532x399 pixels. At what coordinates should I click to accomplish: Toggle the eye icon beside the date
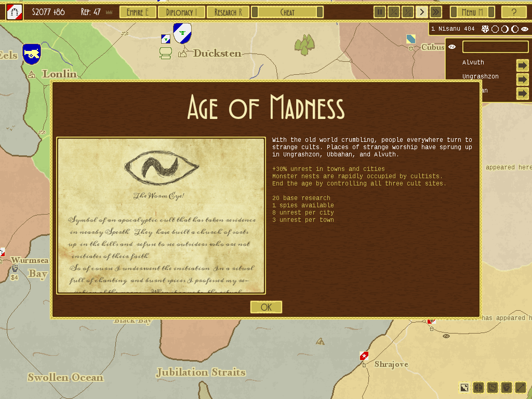point(525,29)
